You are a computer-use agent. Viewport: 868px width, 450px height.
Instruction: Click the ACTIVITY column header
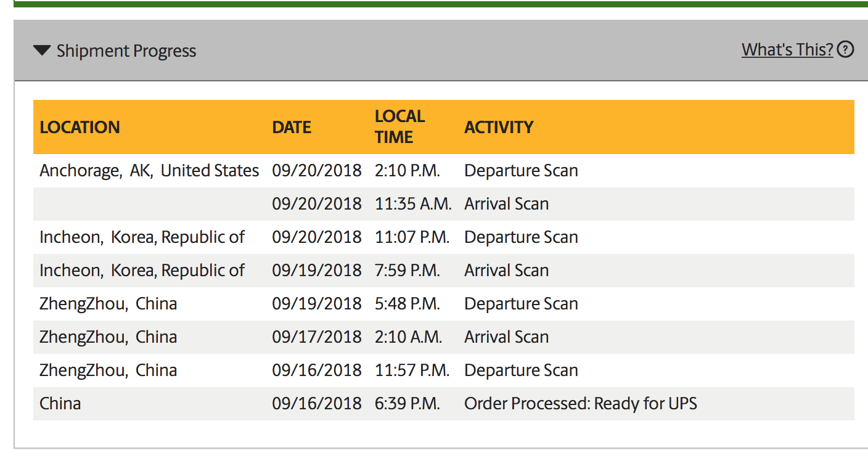click(499, 127)
